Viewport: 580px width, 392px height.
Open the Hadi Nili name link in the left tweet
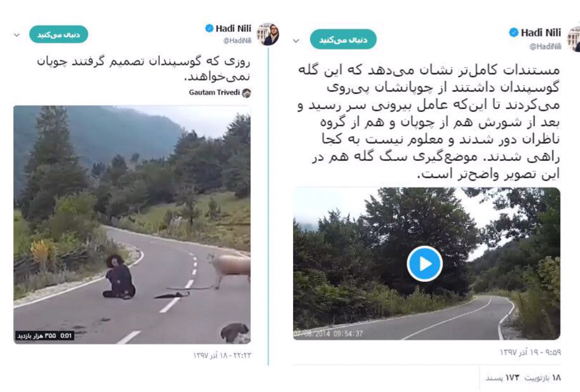point(233,28)
